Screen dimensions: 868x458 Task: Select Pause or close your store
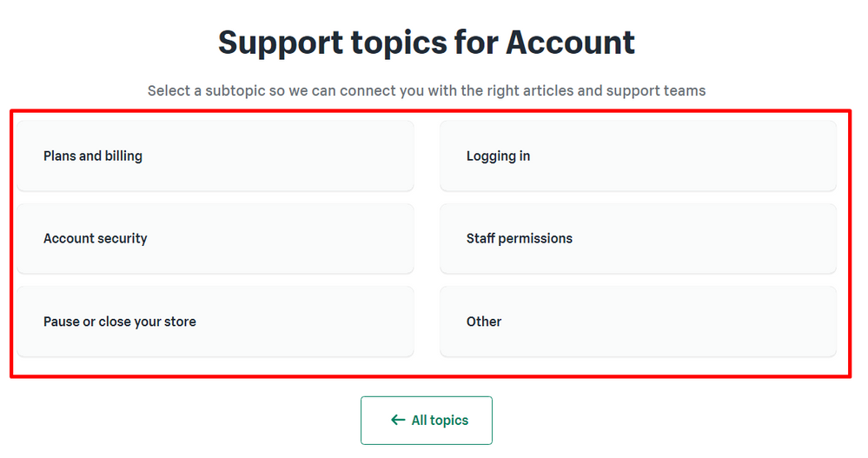pyautogui.click(x=215, y=322)
